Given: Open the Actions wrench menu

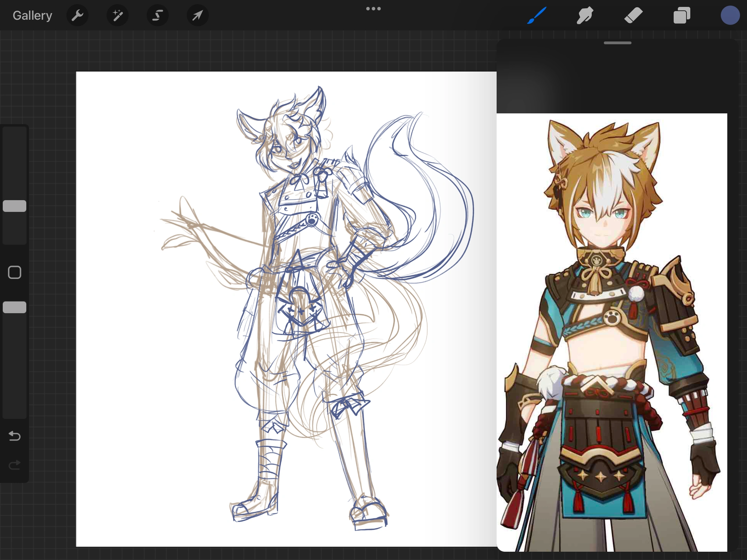Looking at the screenshot, I should 77,16.
